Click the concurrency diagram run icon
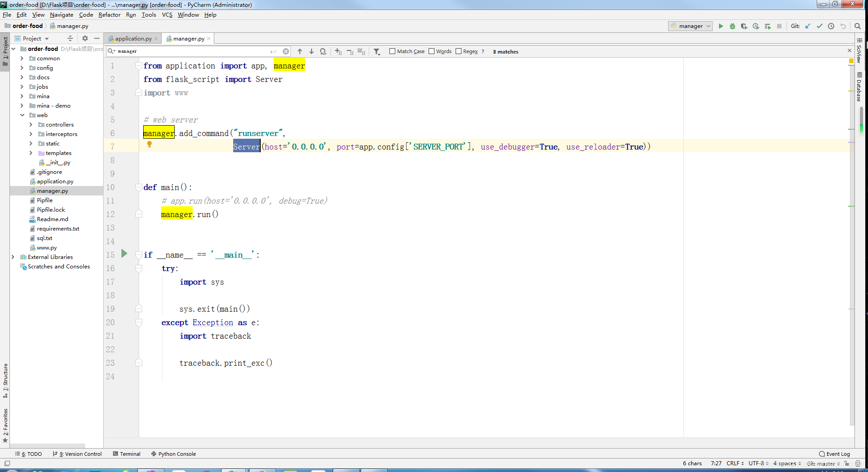 click(x=768, y=26)
